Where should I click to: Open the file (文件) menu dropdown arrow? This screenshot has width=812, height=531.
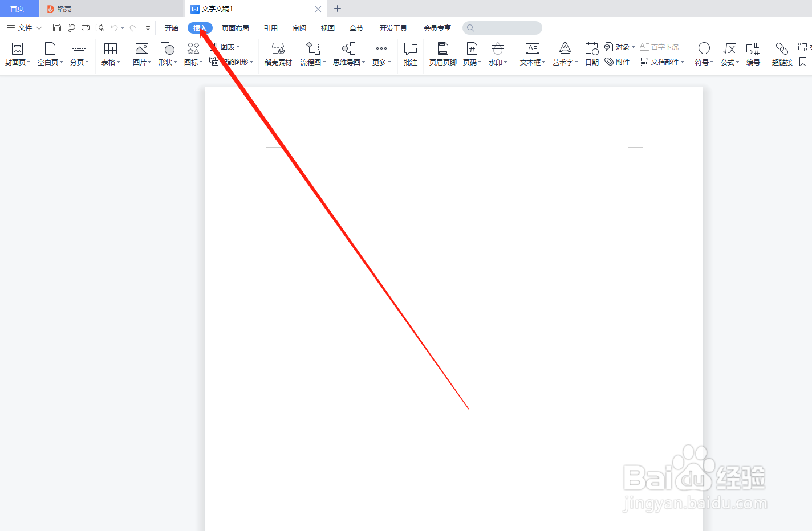(x=39, y=28)
